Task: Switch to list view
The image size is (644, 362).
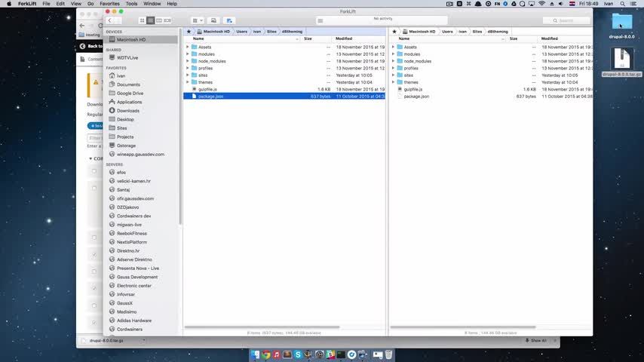Action: 151,20
